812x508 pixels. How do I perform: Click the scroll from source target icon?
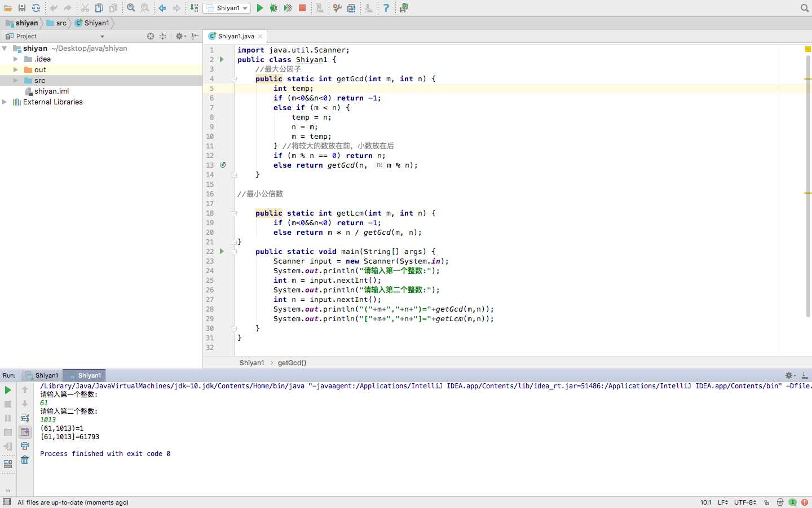tap(151, 36)
